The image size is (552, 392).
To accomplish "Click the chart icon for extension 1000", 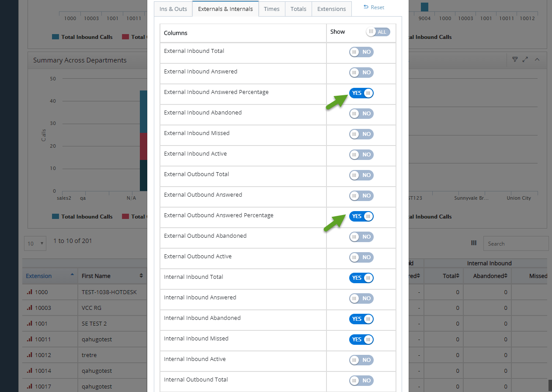I will click(29, 292).
